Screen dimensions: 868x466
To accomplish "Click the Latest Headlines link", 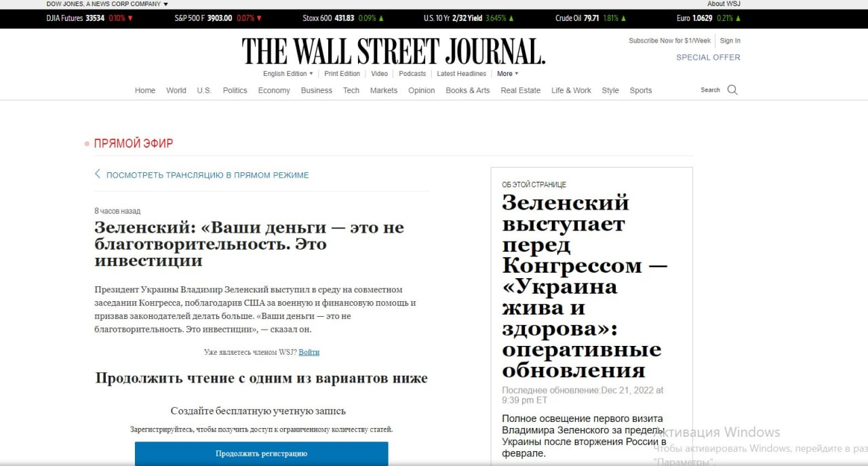I will (x=462, y=73).
